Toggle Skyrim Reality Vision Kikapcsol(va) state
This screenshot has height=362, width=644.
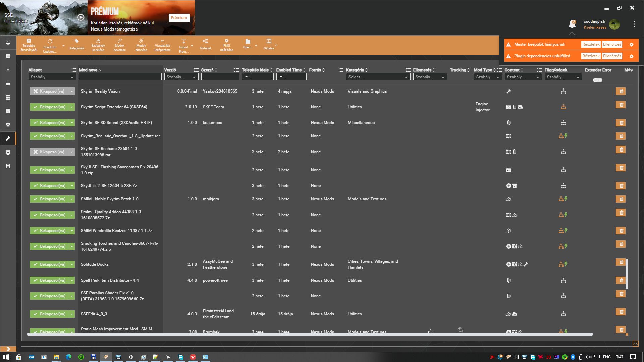pyautogui.click(x=49, y=91)
